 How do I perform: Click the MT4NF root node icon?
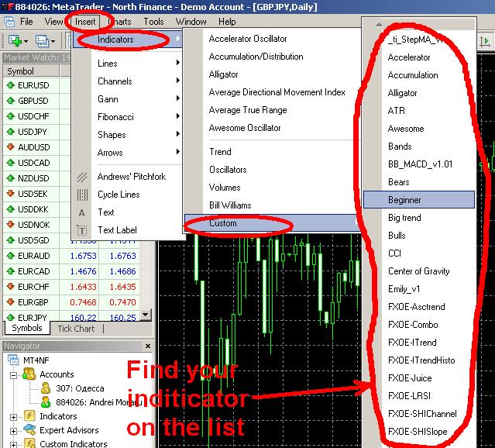13,360
